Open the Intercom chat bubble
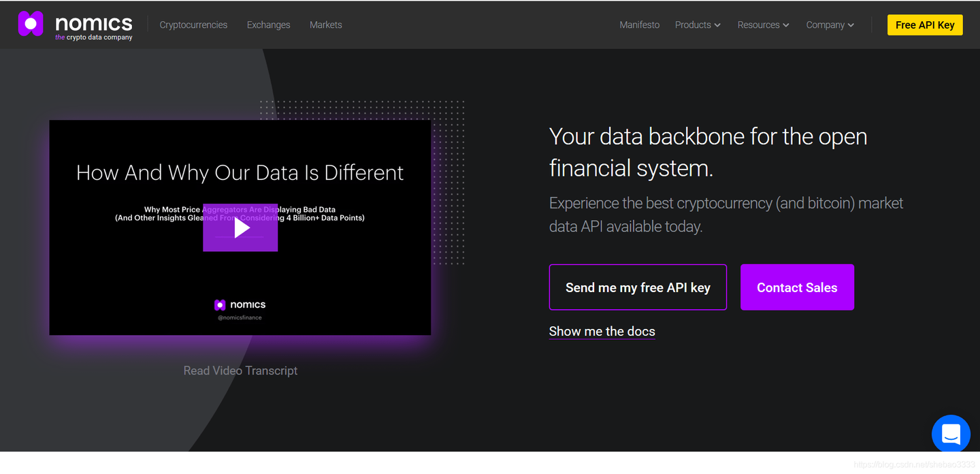This screenshot has width=980, height=474. (951, 433)
